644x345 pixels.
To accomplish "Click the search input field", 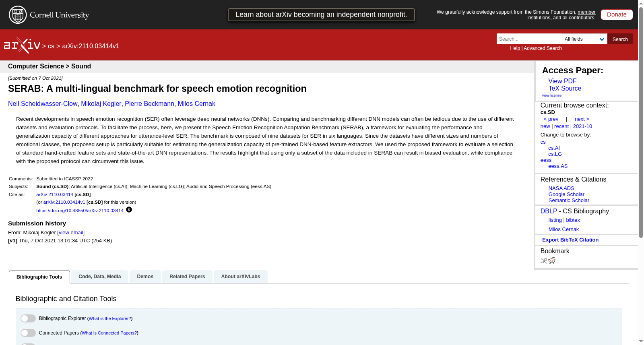I will click(x=529, y=39).
